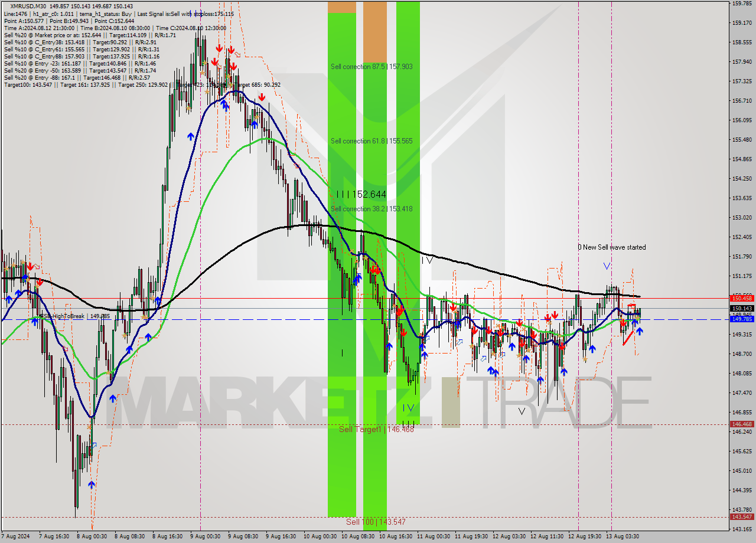Click the 'Sell %10 @ Entry -23: 161.187' line
The height and width of the screenshot is (543, 756).
[x=80, y=64]
